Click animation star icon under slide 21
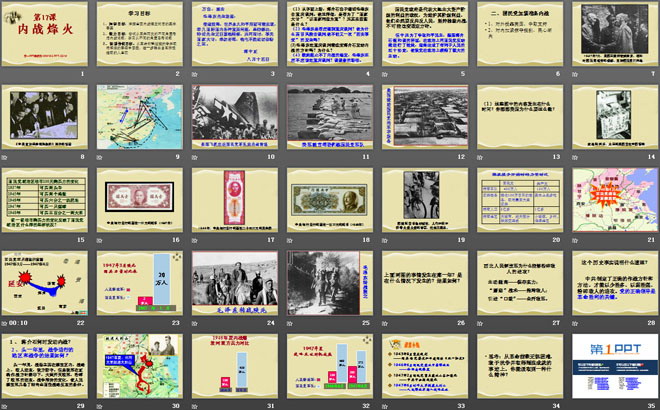This screenshot has height=410, width=660. 575,240
